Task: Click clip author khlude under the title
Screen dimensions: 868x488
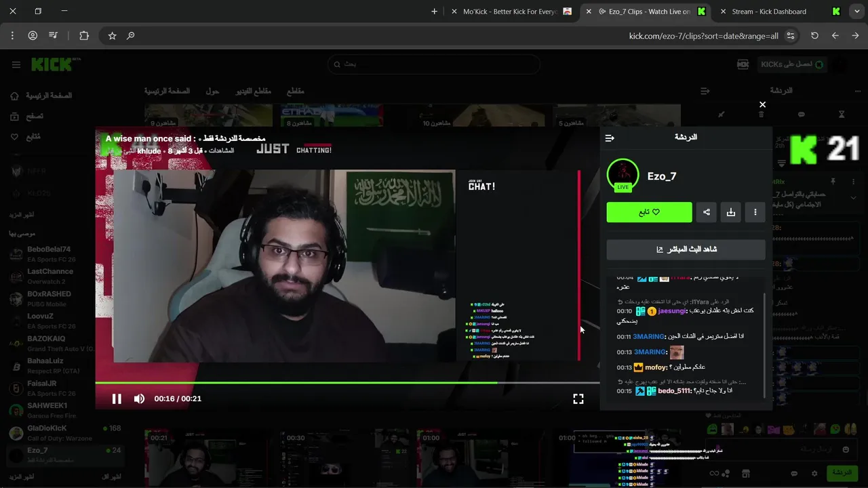Action: tap(149, 150)
